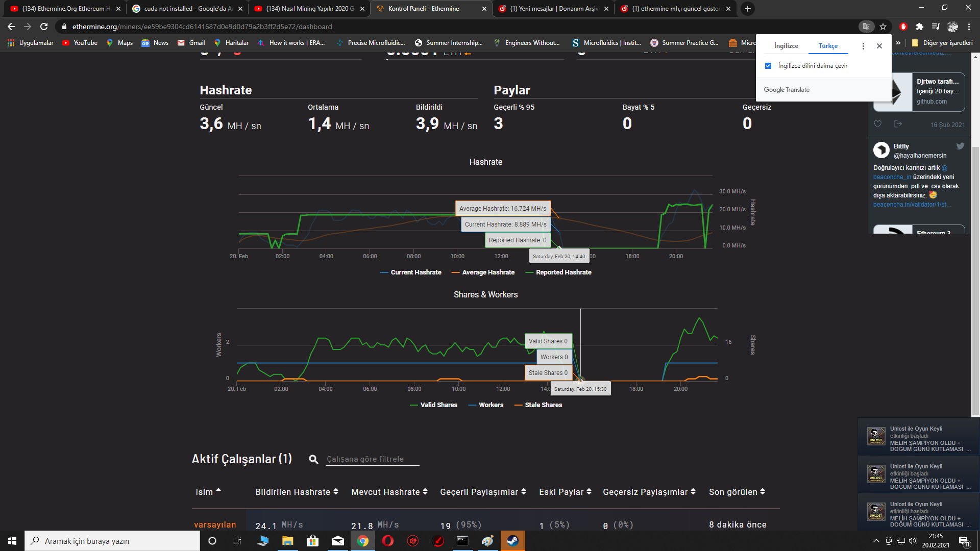Screen dimensions: 980x551
Task: Open the translate popup three-dot options menu
Action: (863, 46)
